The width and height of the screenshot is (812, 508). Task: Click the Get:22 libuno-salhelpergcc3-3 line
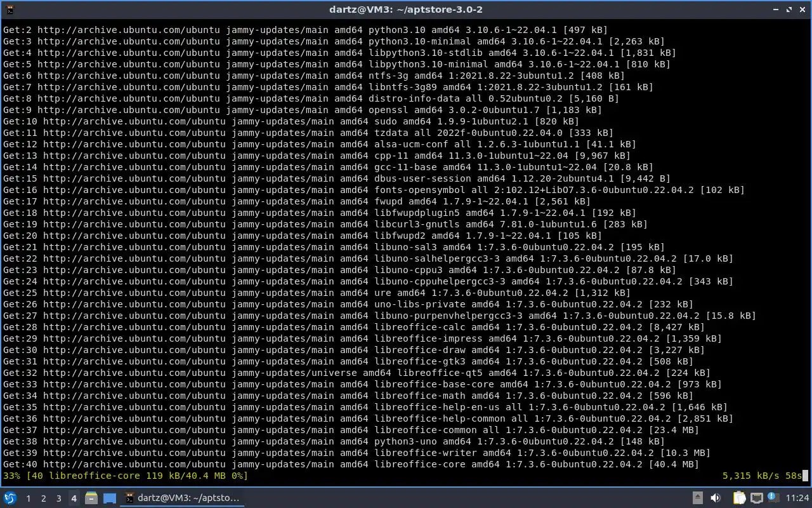tap(368, 258)
